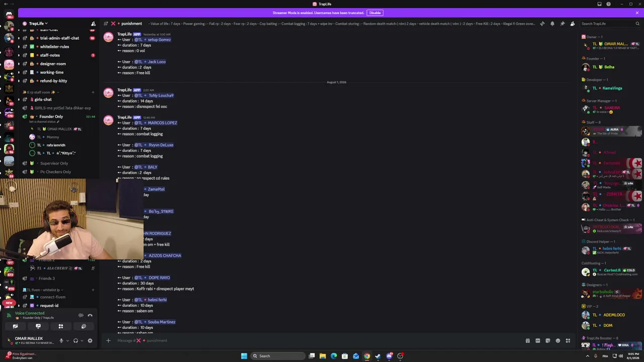
Task: Deafen headphones toggle
Action: point(75,340)
